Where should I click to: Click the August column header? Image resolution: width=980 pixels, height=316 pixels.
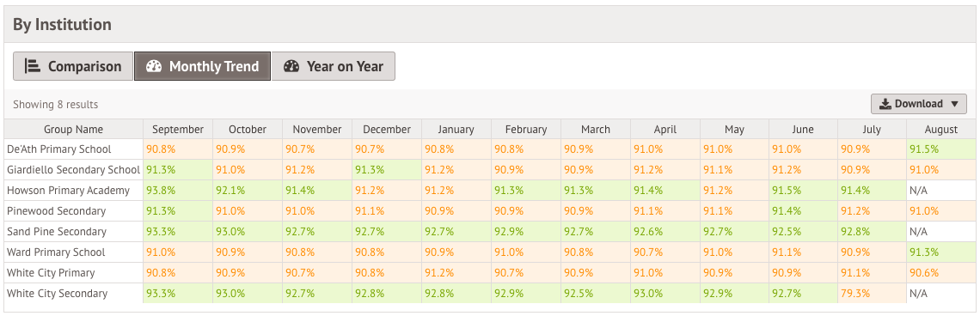pyautogui.click(x=940, y=130)
